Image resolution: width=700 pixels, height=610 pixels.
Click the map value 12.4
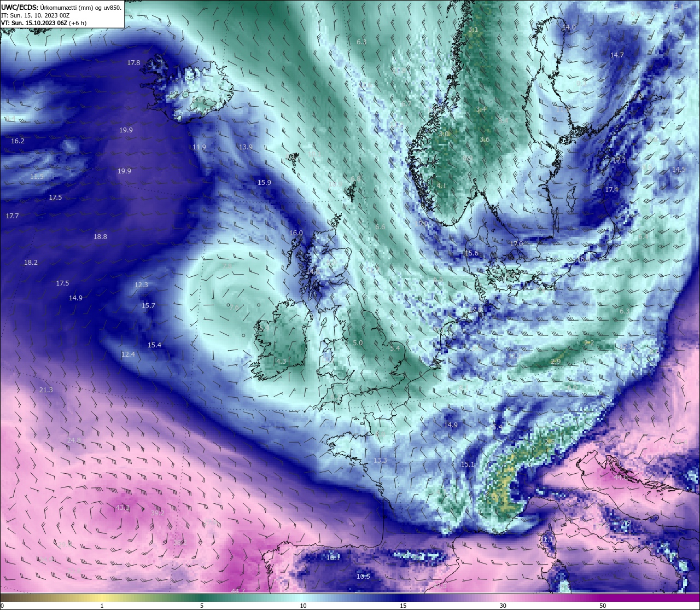pos(128,355)
